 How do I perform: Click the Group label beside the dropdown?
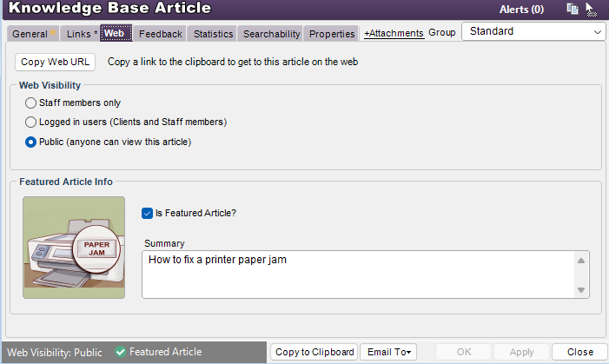click(x=441, y=33)
